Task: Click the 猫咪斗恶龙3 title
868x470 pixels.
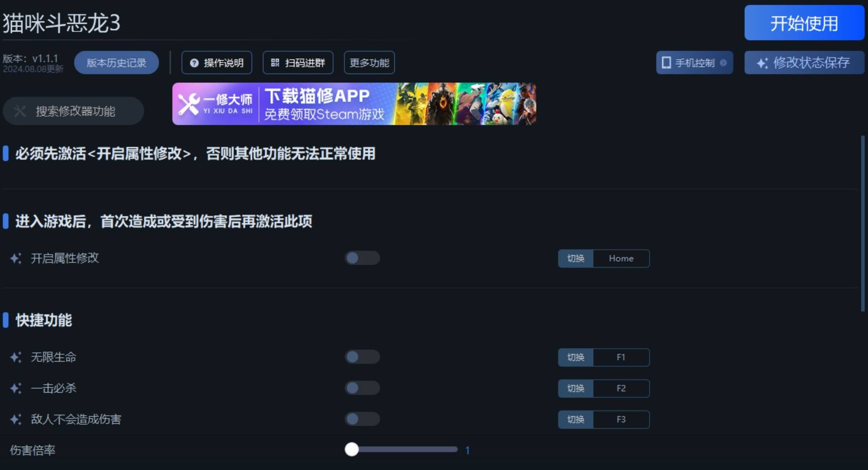Action: coord(62,23)
